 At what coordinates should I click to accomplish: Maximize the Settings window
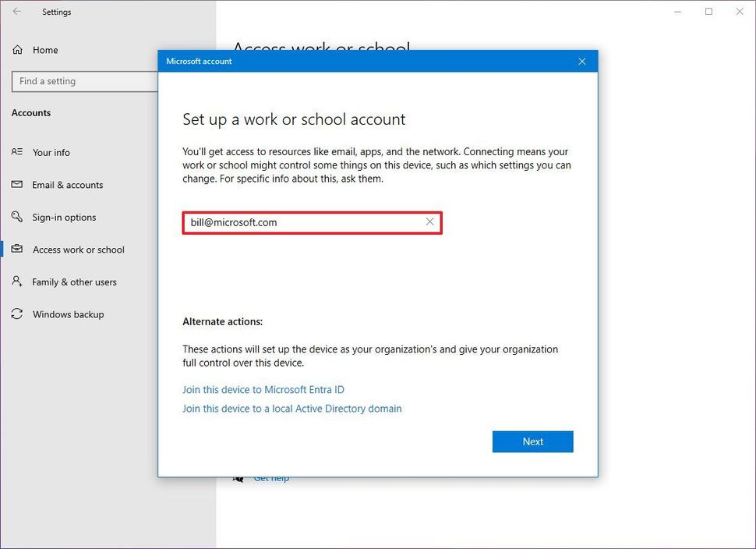[708, 12]
